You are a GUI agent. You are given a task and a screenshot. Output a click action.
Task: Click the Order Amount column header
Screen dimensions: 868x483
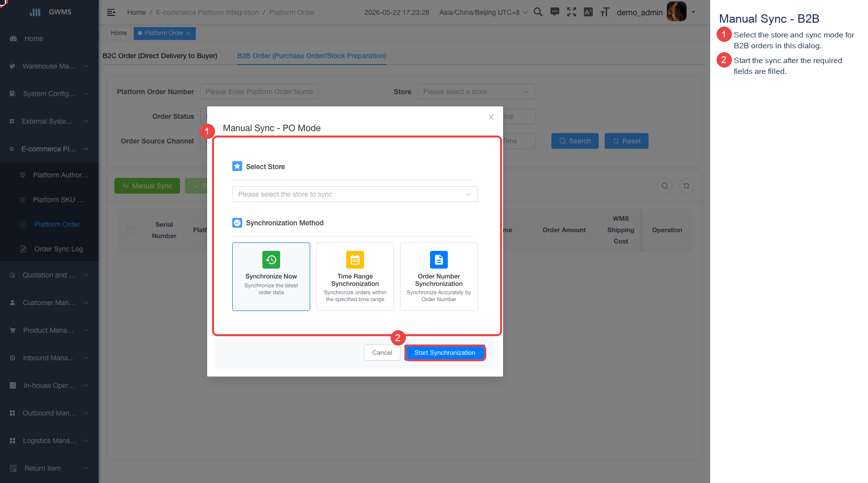(564, 230)
